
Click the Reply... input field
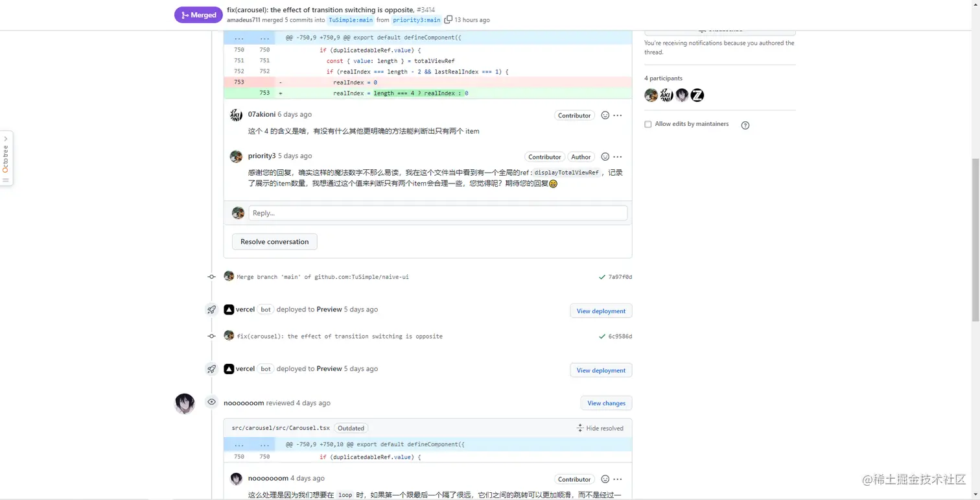click(438, 213)
